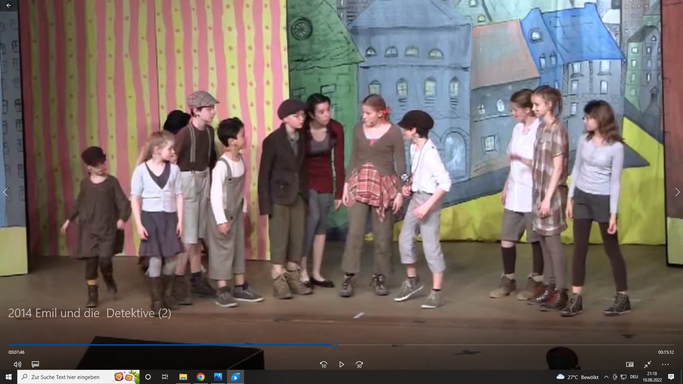Open the volume control
Screen dimensions: 683x384
[17, 364]
